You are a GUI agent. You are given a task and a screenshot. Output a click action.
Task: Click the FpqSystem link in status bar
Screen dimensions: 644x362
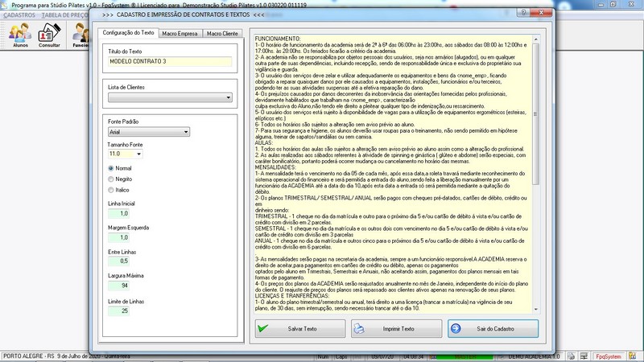click(x=609, y=356)
